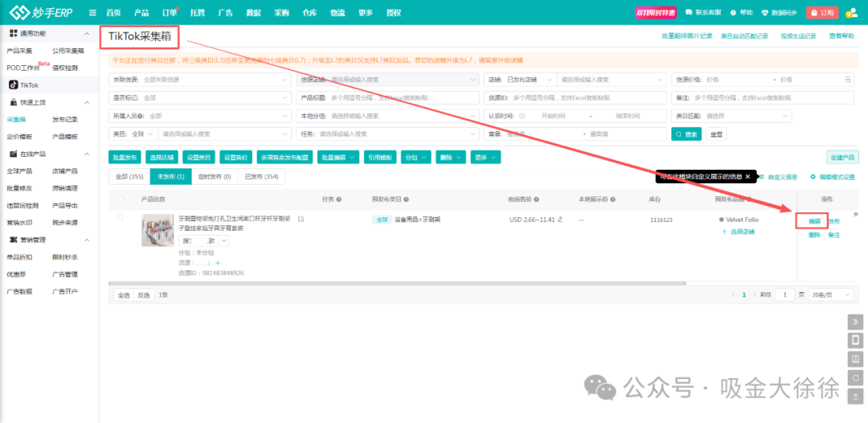
Task: Click the clock icon in 认领时间 field
Action: (x=522, y=117)
